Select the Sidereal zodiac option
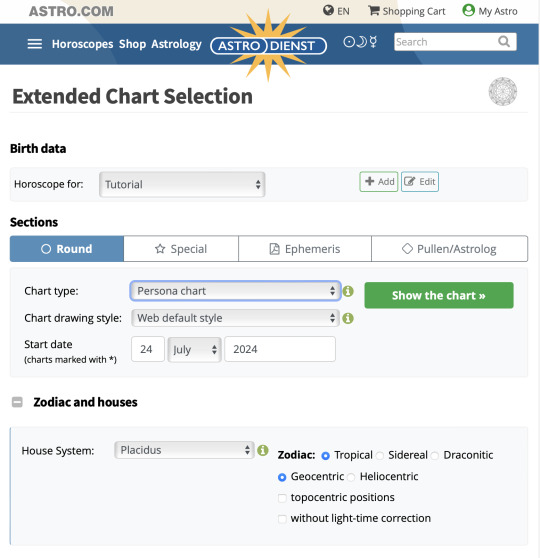 tap(380, 456)
